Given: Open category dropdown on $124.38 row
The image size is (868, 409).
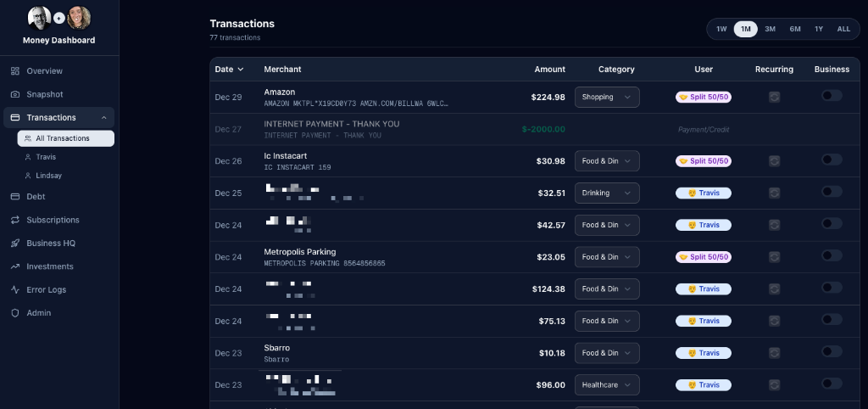Looking at the screenshot, I should [x=607, y=289].
